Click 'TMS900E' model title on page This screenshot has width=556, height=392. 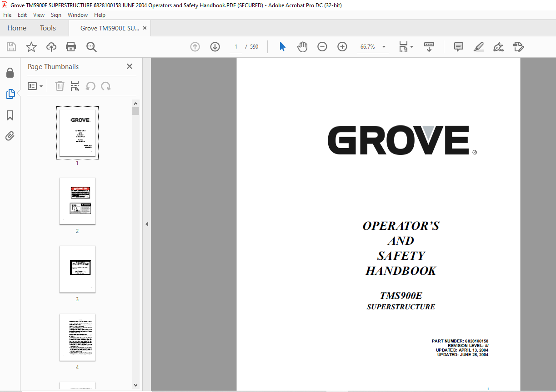[x=401, y=296]
